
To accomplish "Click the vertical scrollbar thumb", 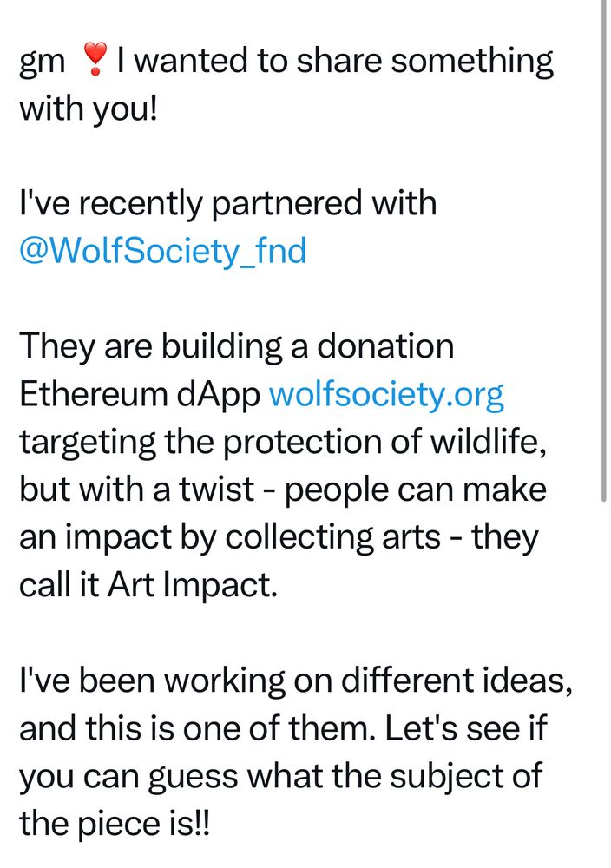I will [604, 250].
